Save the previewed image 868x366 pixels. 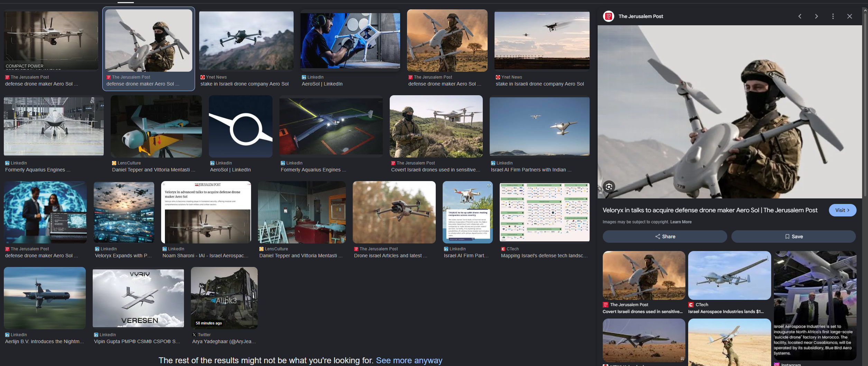(x=793, y=236)
